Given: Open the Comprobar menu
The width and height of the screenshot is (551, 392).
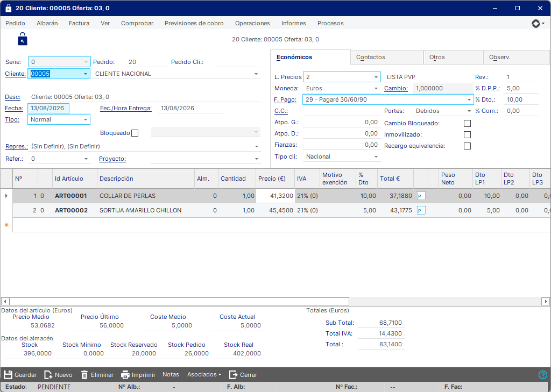Looking at the screenshot, I should point(137,23).
